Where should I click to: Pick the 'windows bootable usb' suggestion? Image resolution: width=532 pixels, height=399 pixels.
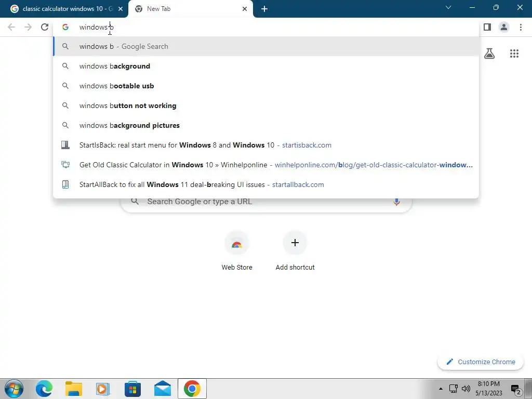266,86
